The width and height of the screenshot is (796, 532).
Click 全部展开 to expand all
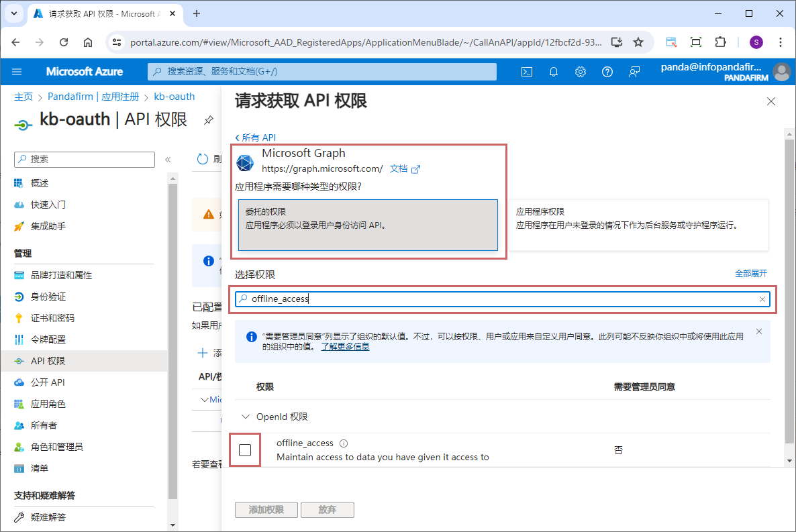pos(750,274)
